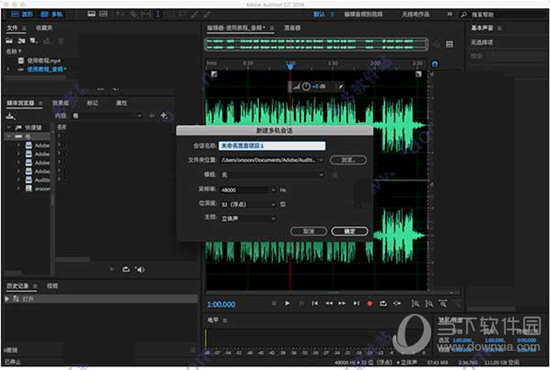Click the add shortcut star icon
Viewport: 550px width, 370px height.
pyautogui.click(x=164, y=115)
